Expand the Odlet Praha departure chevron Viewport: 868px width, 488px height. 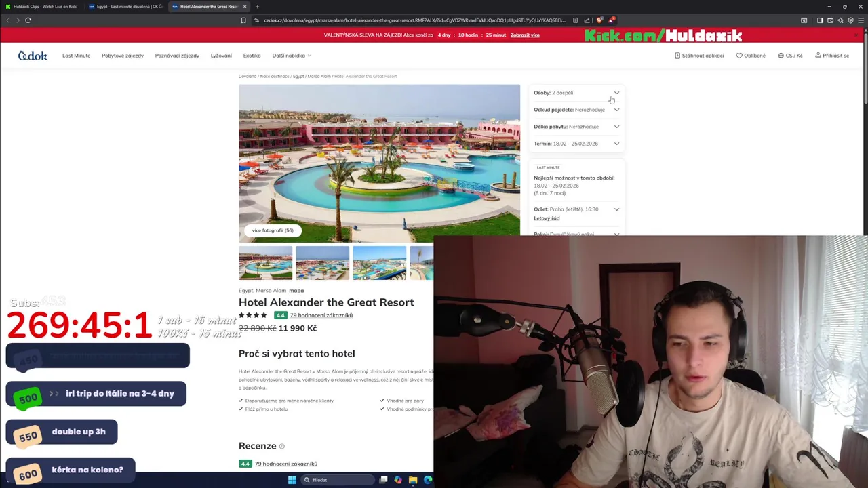616,209
